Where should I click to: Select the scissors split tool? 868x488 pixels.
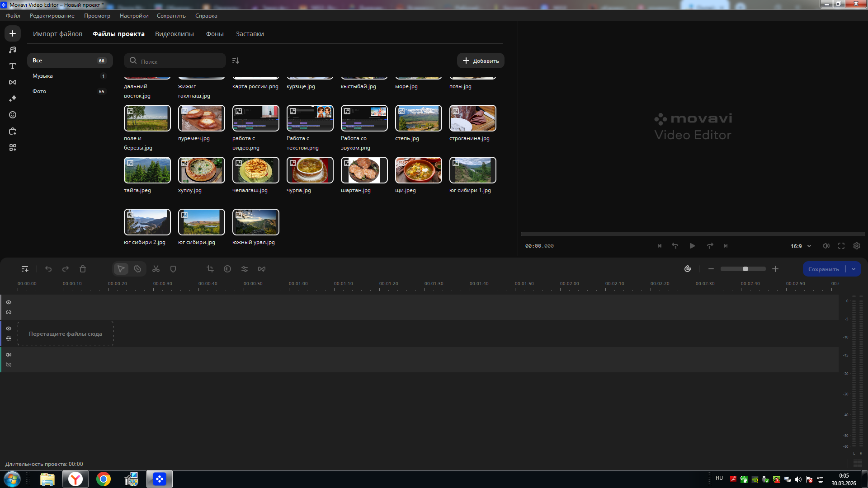[x=156, y=269]
